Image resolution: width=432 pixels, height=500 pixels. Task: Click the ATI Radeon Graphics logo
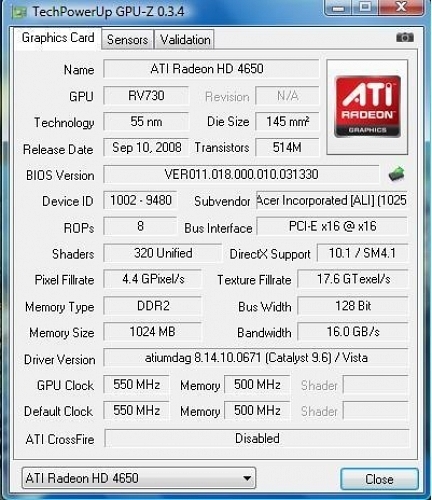(367, 107)
